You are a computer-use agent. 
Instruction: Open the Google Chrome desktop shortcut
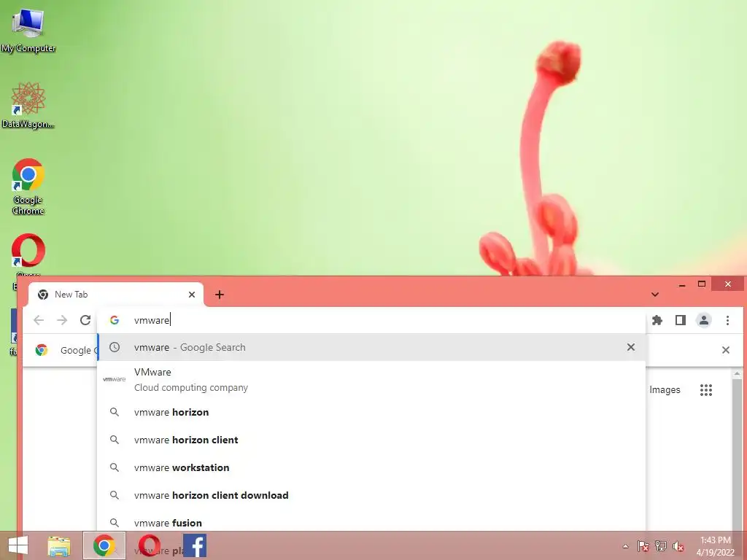coord(28,187)
